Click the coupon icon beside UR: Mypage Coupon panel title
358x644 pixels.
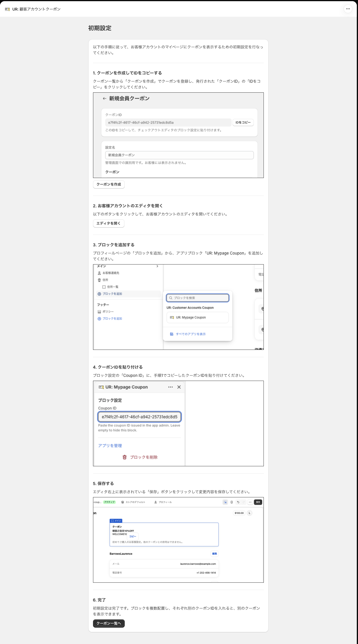click(x=101, y=387)
